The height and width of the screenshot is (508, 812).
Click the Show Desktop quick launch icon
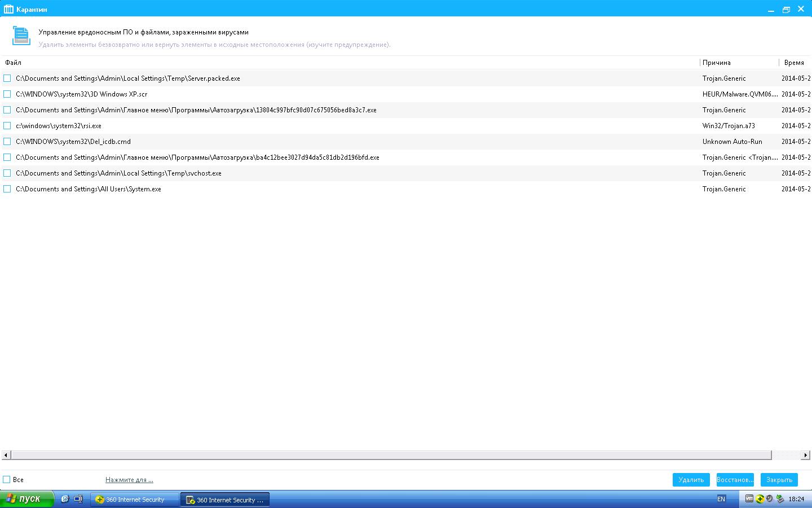(78, 499)
